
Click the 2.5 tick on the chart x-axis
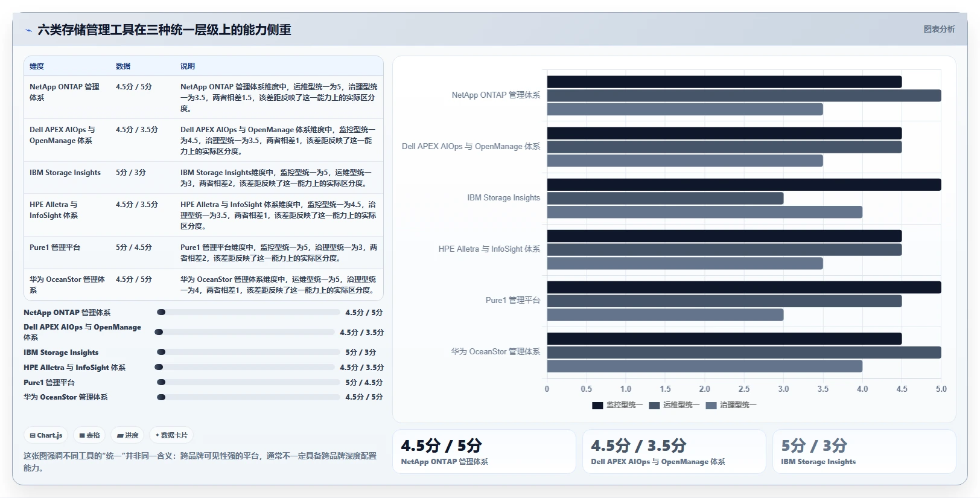pos(744,389)
